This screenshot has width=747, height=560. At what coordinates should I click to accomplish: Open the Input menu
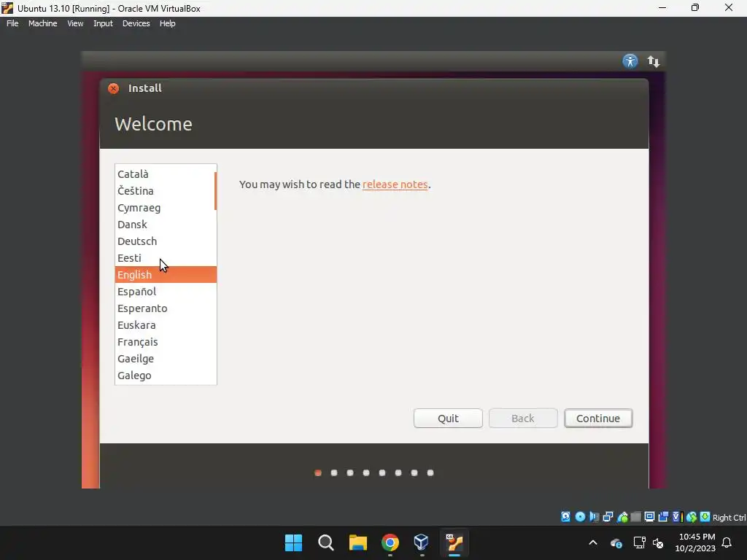click(103, 23)
